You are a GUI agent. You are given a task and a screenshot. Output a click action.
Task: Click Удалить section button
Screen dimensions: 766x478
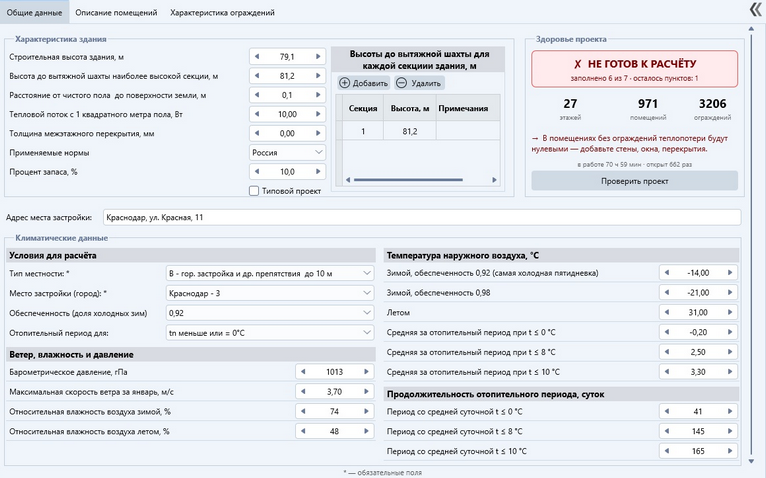tap(419, 83)
